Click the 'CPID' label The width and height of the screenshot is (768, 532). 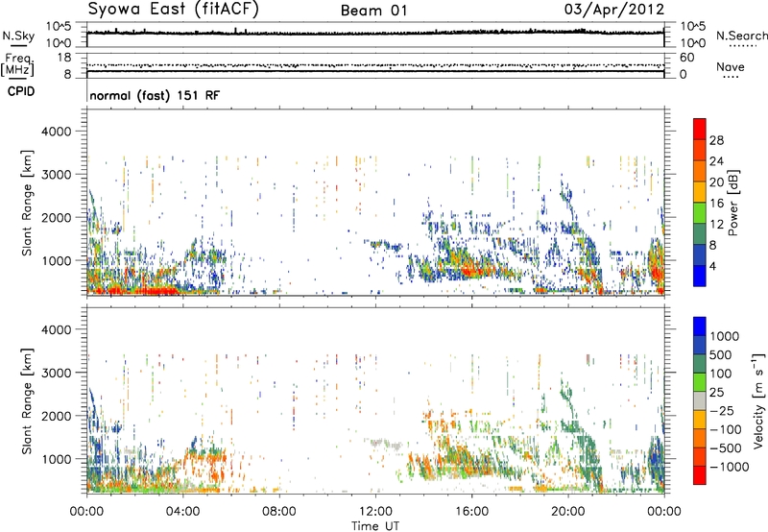click(21, 91)
